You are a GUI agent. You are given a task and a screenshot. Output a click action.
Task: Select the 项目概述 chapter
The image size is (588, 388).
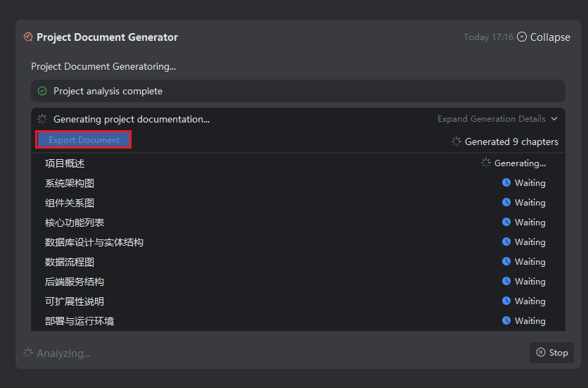click(x=65, y=163)
